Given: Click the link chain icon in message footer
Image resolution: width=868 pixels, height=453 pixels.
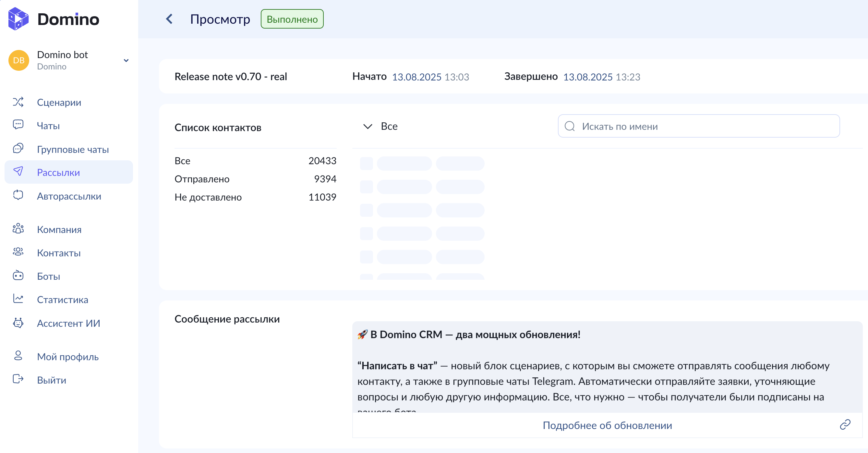Looking at the screenshot, I should 845,425.
